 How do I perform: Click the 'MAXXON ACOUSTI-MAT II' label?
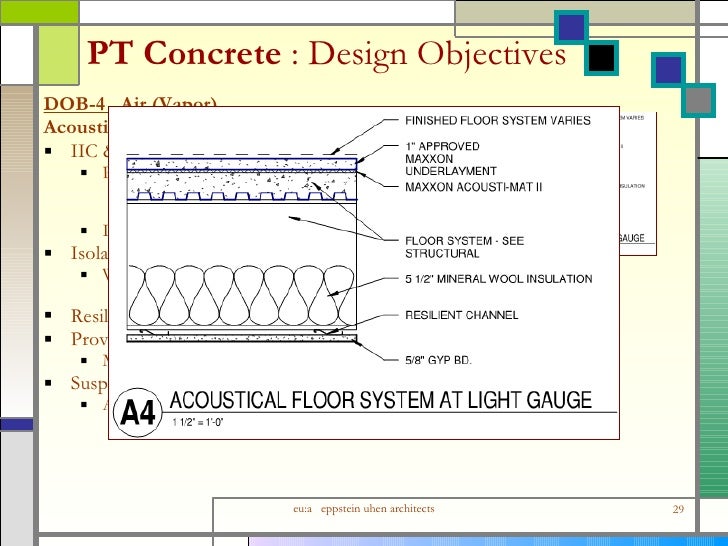(x=474, y=187)
